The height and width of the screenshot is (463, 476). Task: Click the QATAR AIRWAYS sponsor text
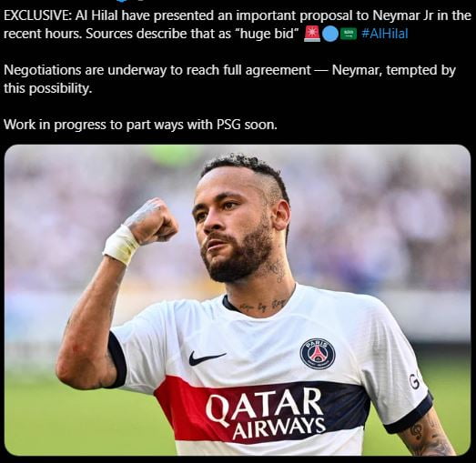click(266, 413)
